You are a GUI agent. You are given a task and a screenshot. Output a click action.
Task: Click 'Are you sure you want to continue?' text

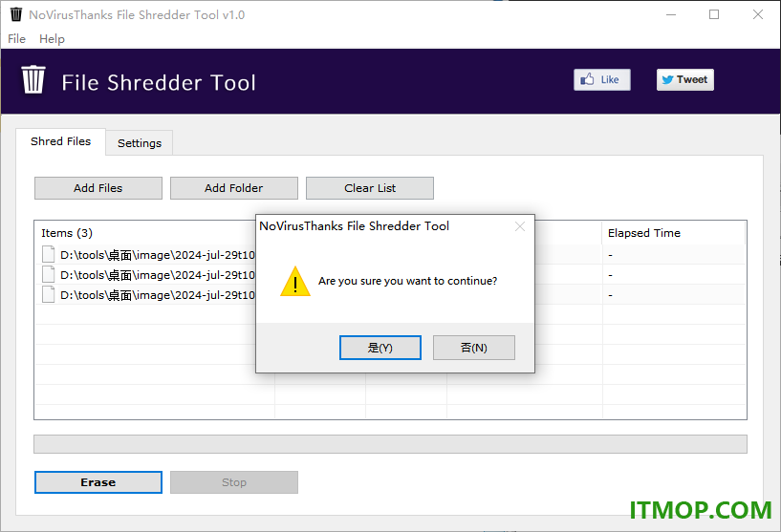(407, 281)
